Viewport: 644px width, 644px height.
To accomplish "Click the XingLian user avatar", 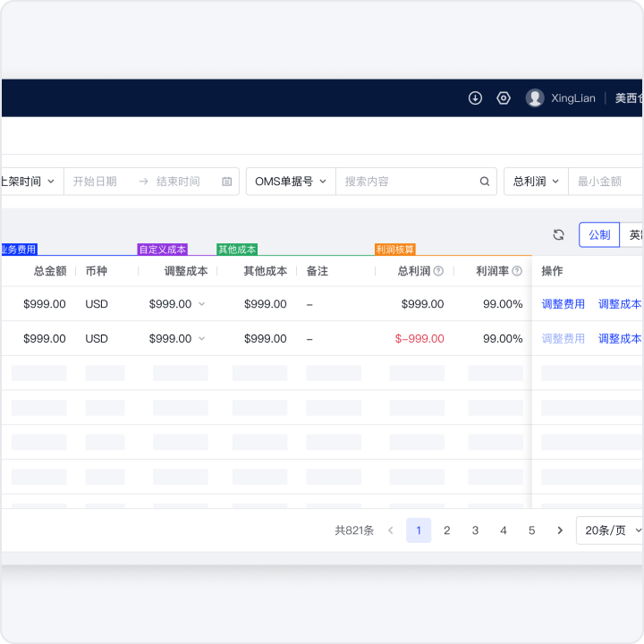I will [x=535, y=98].
